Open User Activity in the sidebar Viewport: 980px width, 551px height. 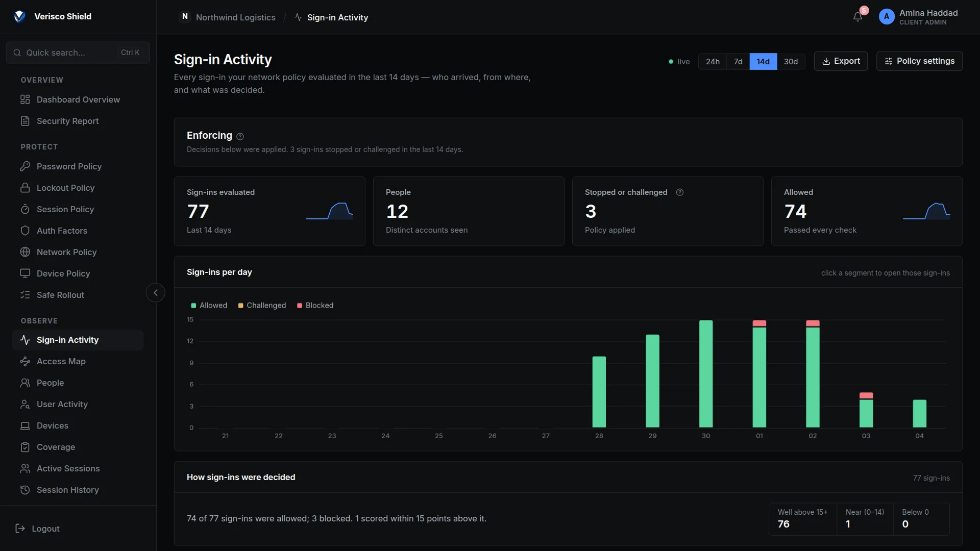[x=78, y=404]
